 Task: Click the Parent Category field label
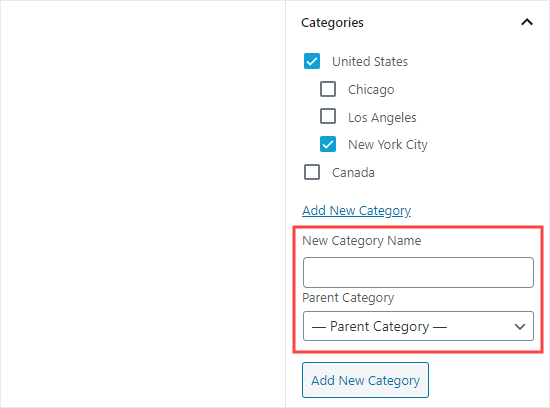(x=348, y=298)
